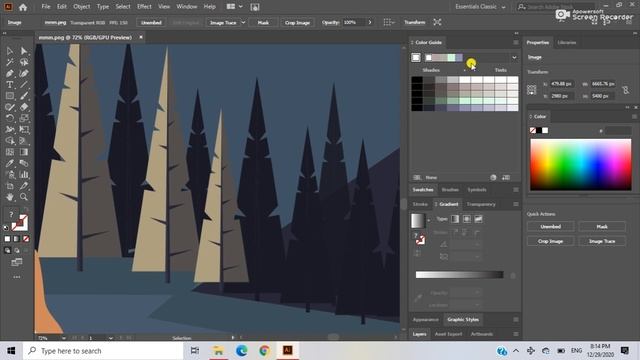640x360 pixels.
Task: Select the Perspective Grid tool
Action: (24, 141)
